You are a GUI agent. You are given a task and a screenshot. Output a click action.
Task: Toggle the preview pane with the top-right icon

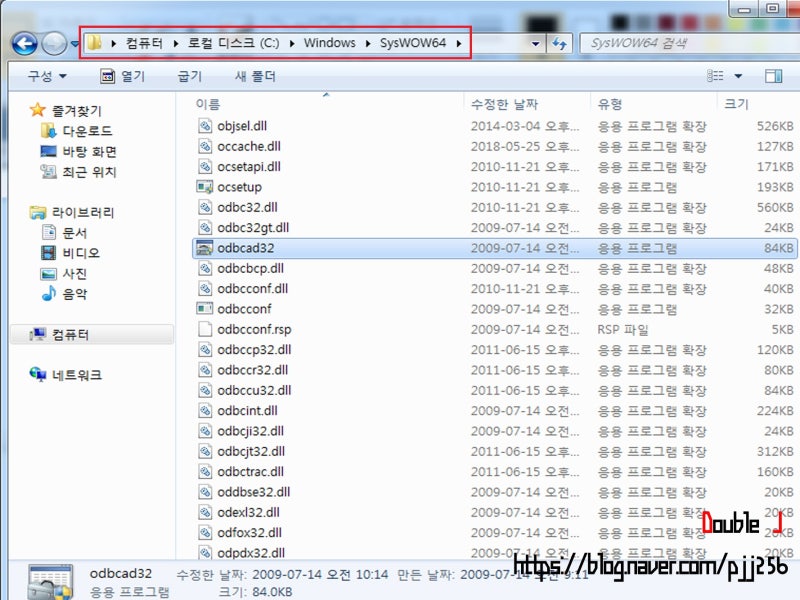tap(772, 74)
